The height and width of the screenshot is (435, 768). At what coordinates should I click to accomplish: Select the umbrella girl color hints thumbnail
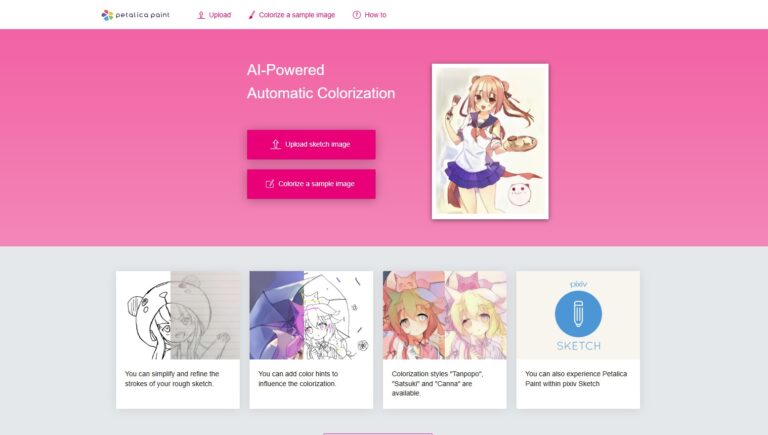point(311,314)
